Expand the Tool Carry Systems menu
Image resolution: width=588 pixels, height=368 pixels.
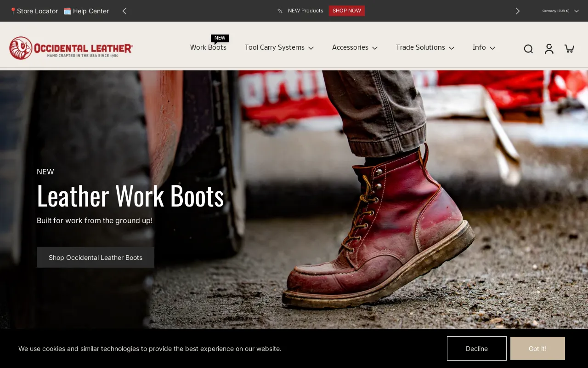tap(279, 47)
